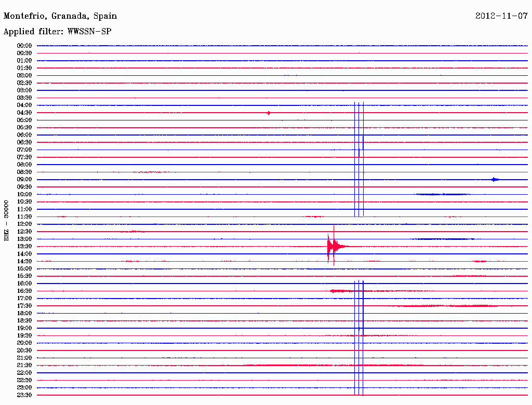The image size is (532, 405).
Task: Select the 03:00 time label
Action: [24, 90]
